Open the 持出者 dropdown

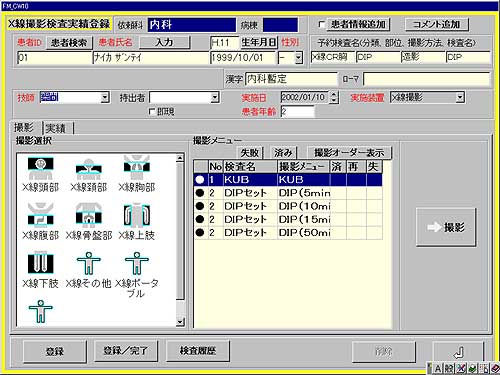pos(215,97)
